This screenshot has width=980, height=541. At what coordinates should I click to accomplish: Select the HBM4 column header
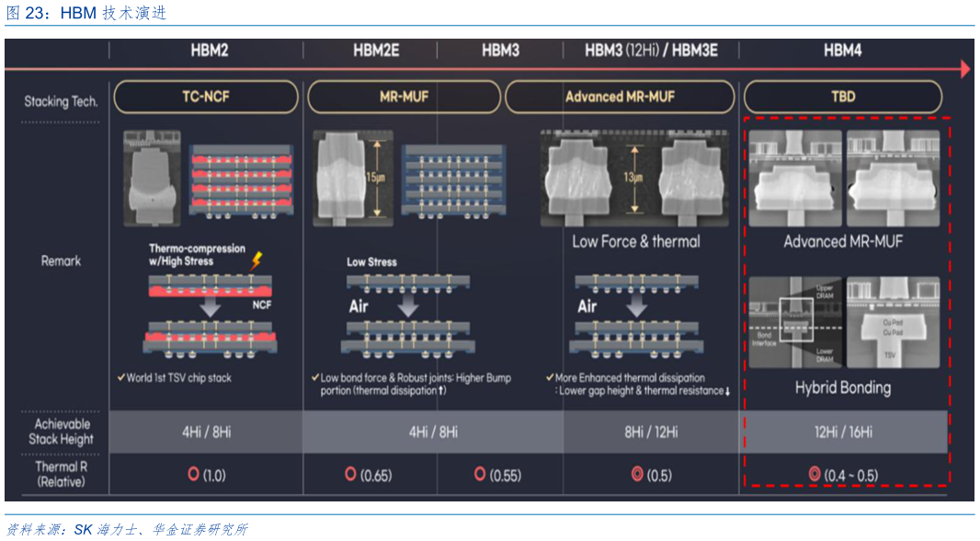pos(842,51)
